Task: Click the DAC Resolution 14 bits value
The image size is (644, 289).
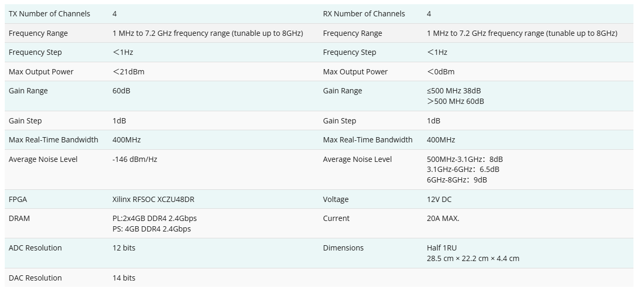Action: [x=123, y=278]
